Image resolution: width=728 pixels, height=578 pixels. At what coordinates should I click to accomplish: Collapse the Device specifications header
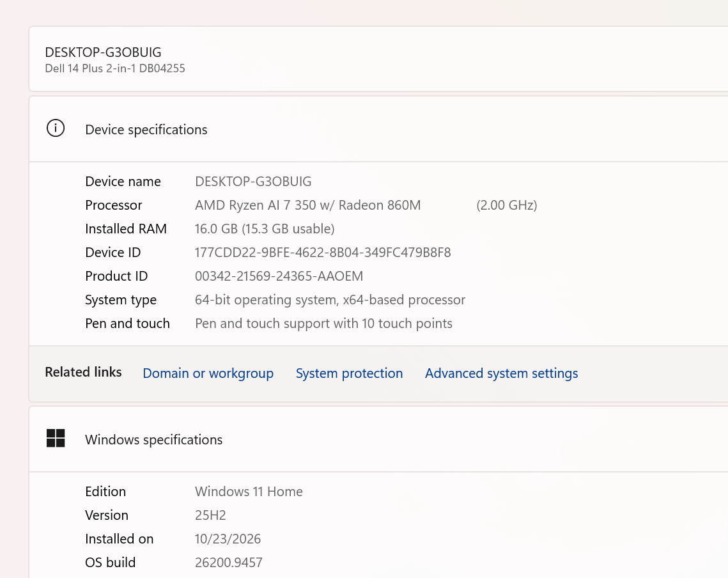click(378, 129)
